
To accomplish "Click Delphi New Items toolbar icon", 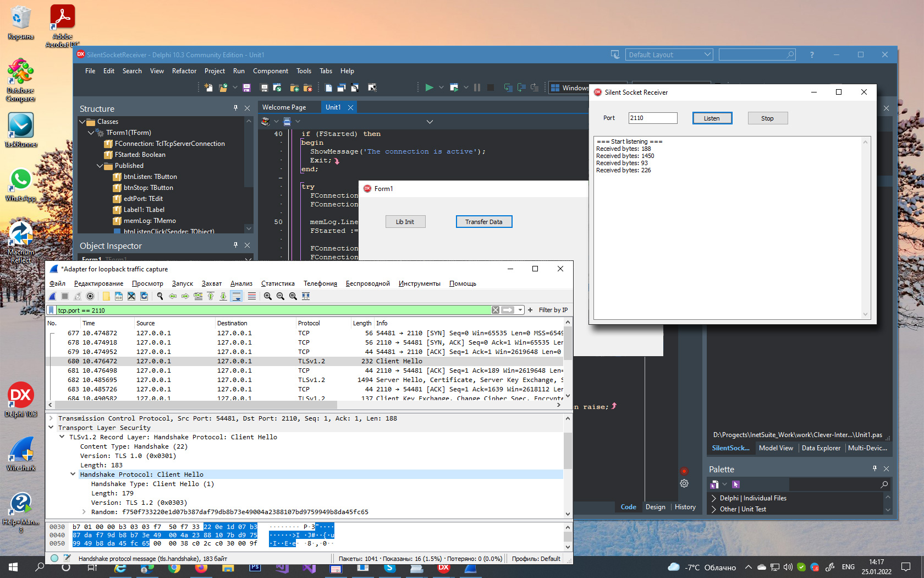I will pyautogui.click(x=208, y=88).
